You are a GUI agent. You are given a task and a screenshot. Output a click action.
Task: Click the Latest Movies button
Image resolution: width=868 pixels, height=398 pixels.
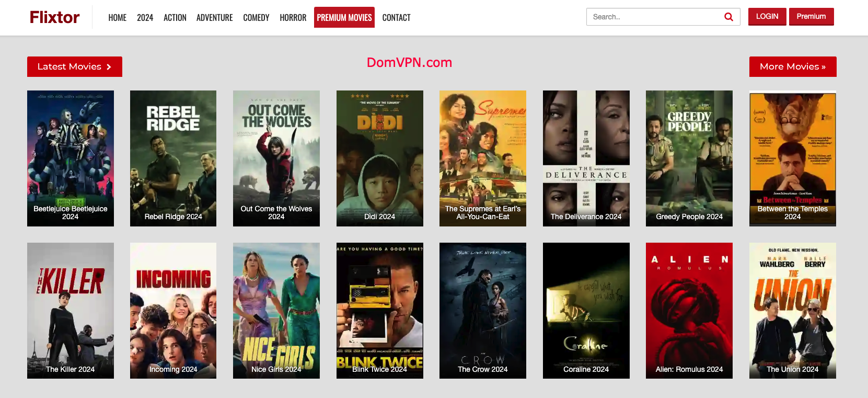pos(75,66)
